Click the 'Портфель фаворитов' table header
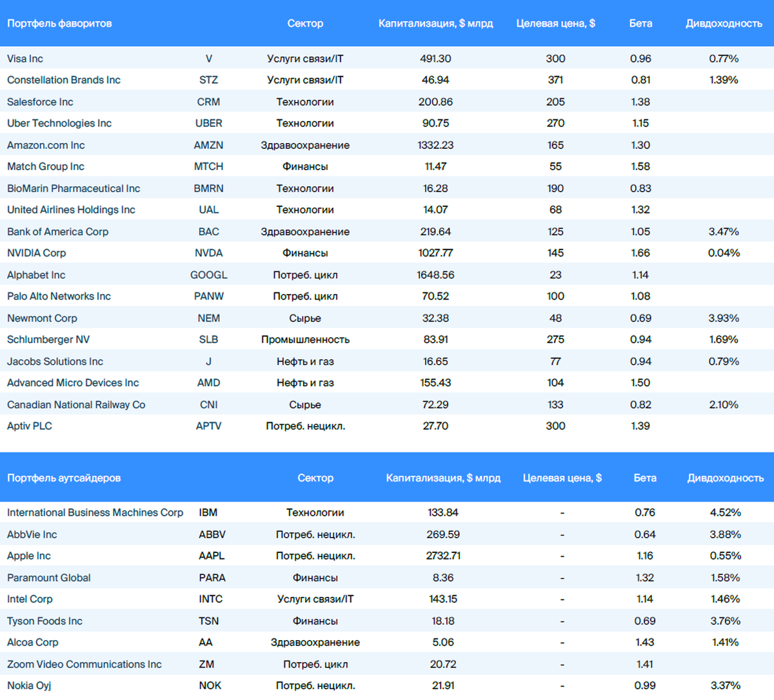This screenshot has height=700, width=774. coord(59,23)
